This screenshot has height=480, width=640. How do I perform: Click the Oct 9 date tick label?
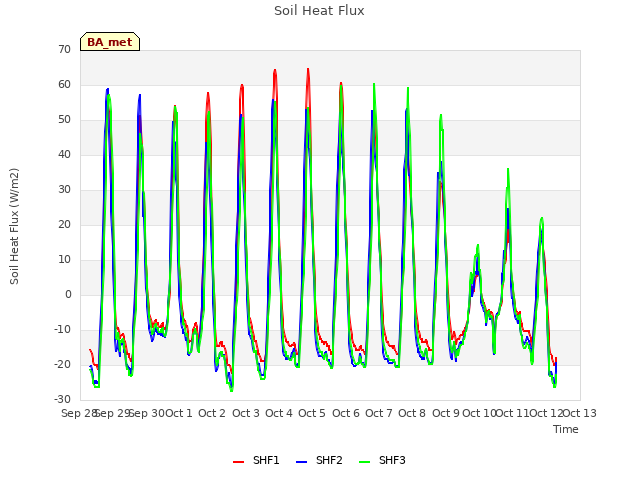pyautogui.click(x=446, y=413)
